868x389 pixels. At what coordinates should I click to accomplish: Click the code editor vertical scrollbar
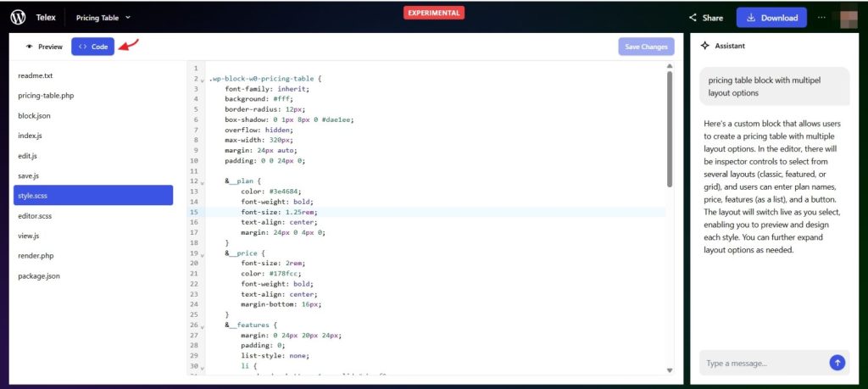[670, 127]
